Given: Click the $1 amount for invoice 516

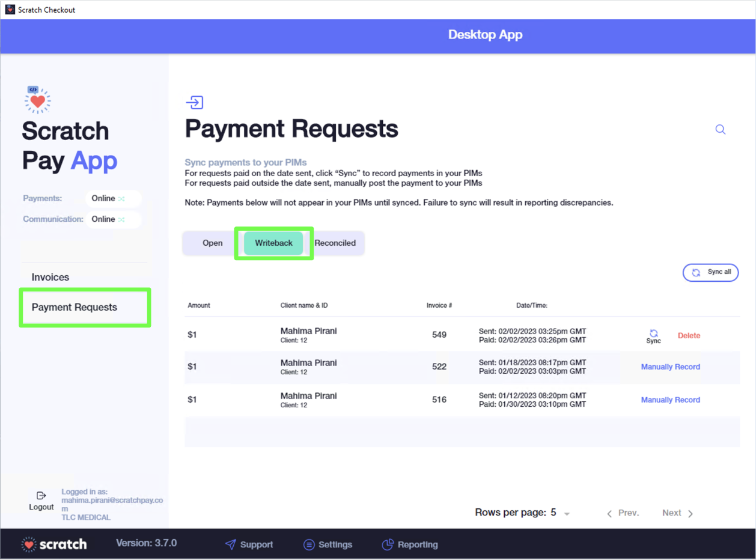Looking at the screenshot, I should click(192, 399).
